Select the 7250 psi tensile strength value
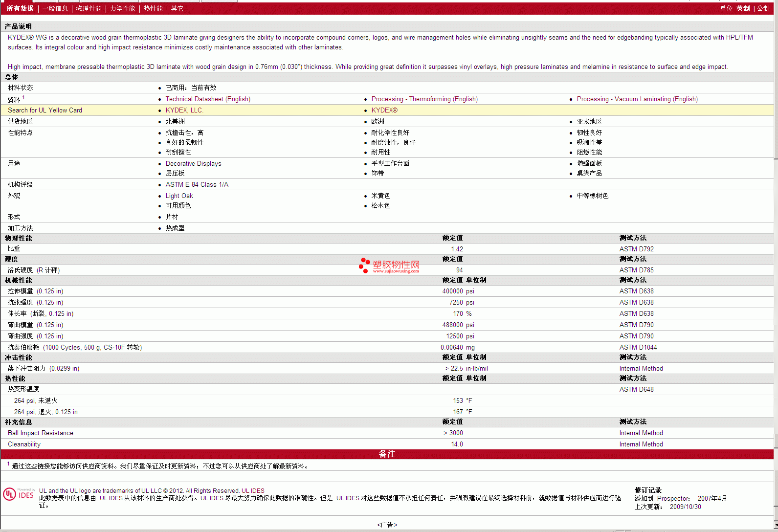This screenshot has height=532, width=778. pos(462,302)
